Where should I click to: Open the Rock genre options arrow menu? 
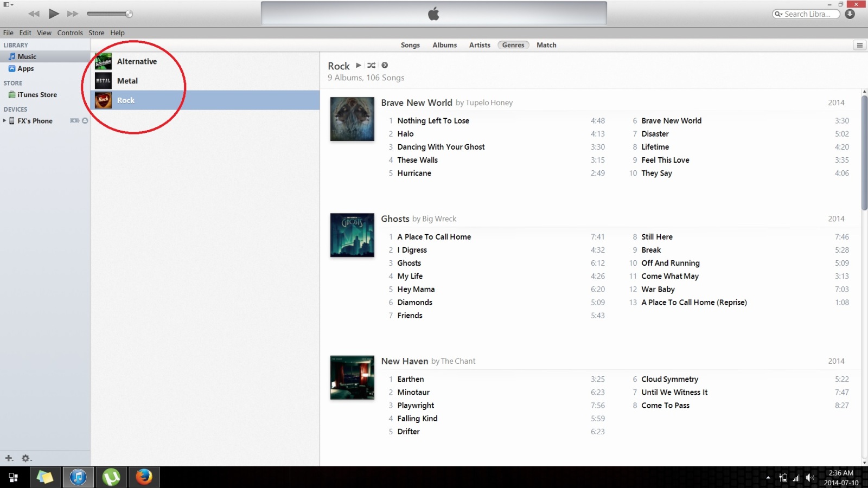[x=385, y=65]
